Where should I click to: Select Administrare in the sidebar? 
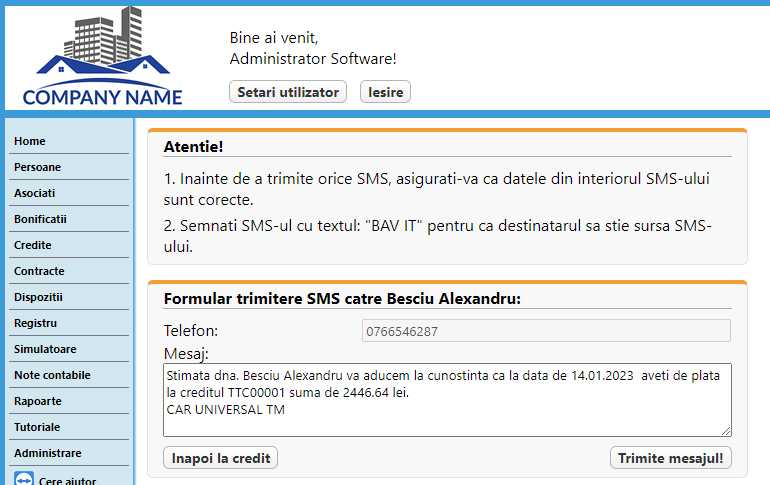69,454
